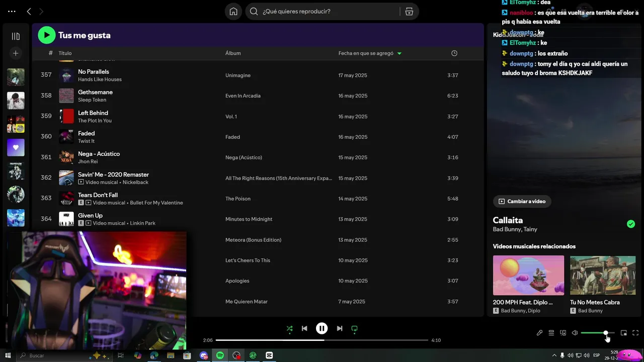Play 'Tus me gusta' with green button

47,35
